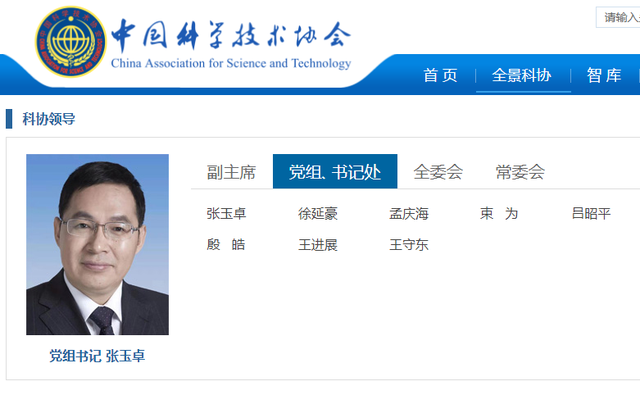The width and height of the screenshot is (640, 395).
Task: Select the name 王进展
Action: 318,244
